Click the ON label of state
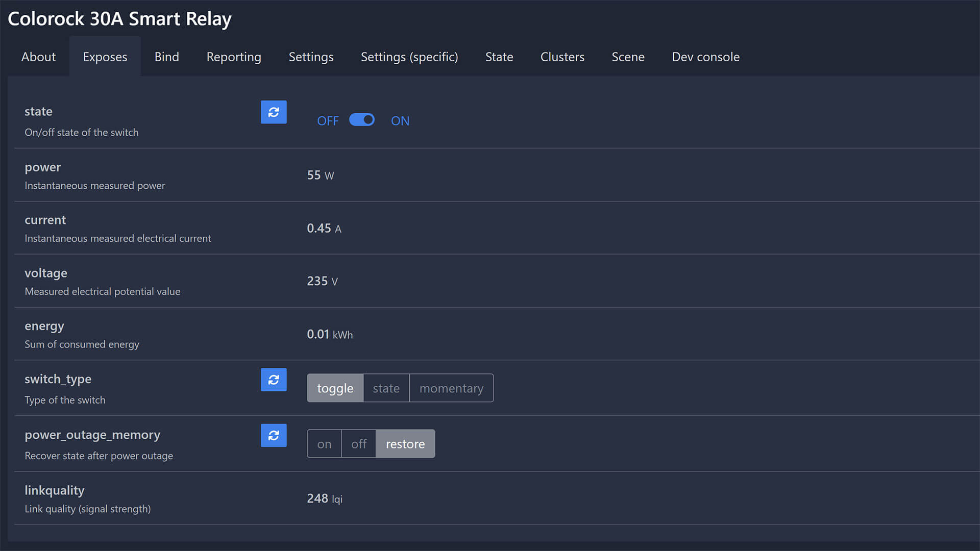Viewport: 980px width, 551px height. [400, 121]
